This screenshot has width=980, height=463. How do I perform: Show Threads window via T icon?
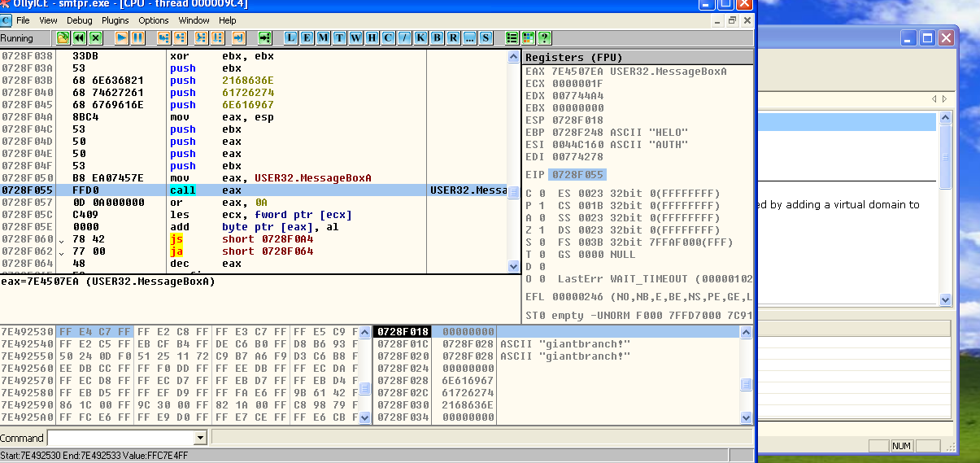[340, 38]
